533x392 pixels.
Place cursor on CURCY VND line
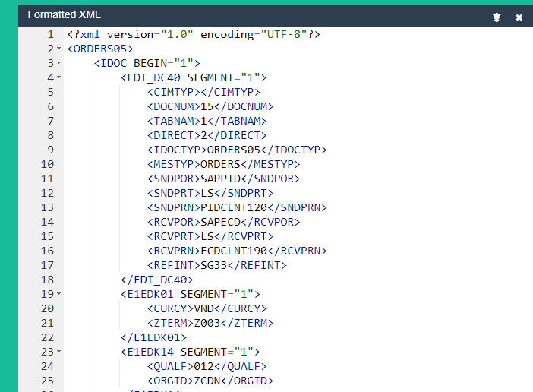207,309
